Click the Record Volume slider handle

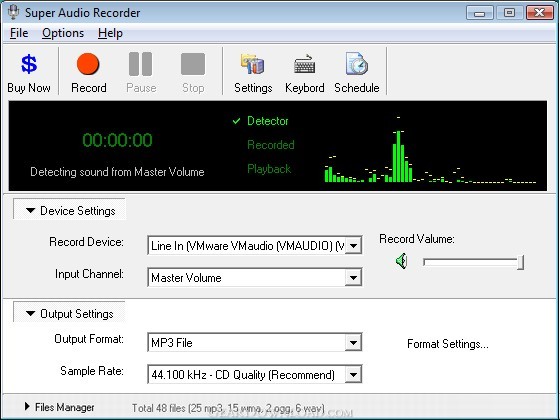coord(520,262)
